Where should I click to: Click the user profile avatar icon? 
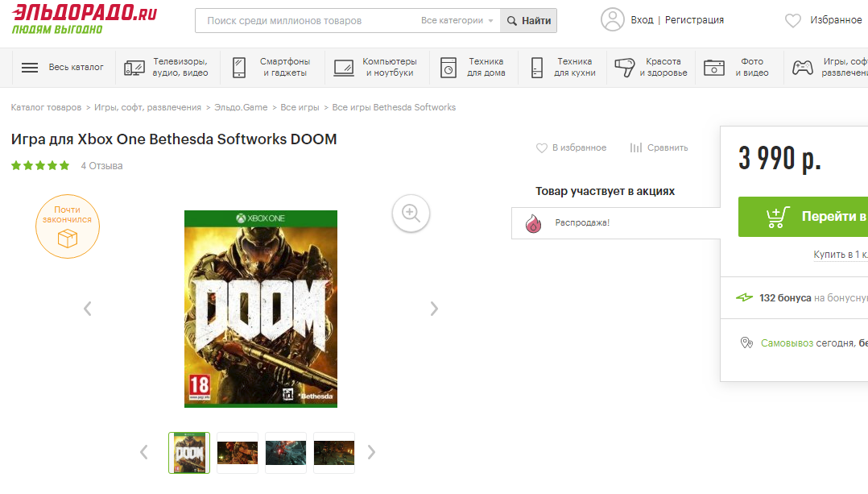[612, 19]
